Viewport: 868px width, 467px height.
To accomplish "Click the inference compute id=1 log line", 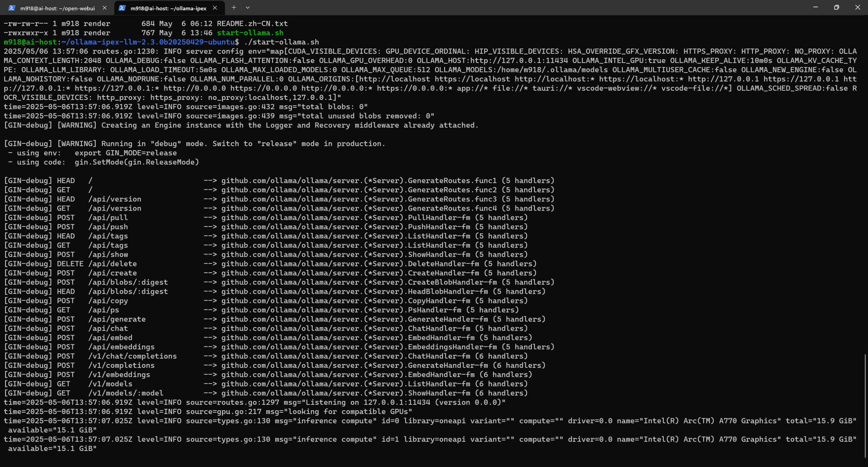I will [x=430, y=444].
